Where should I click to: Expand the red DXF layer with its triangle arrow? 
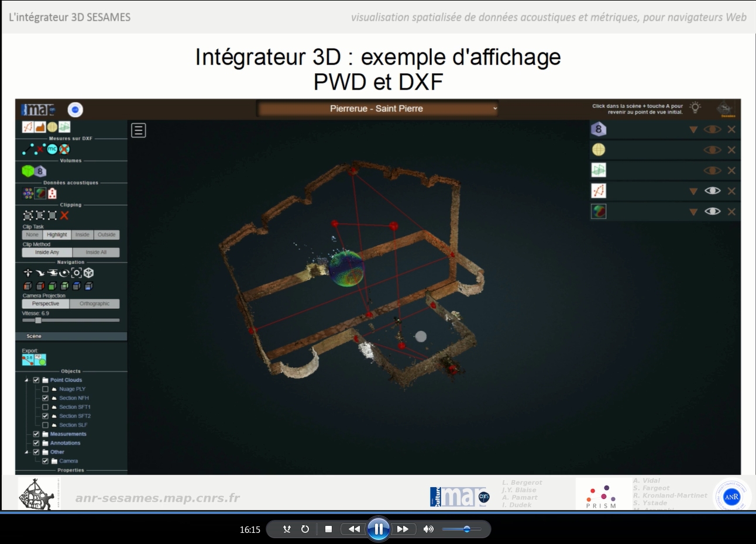(693, 191)
